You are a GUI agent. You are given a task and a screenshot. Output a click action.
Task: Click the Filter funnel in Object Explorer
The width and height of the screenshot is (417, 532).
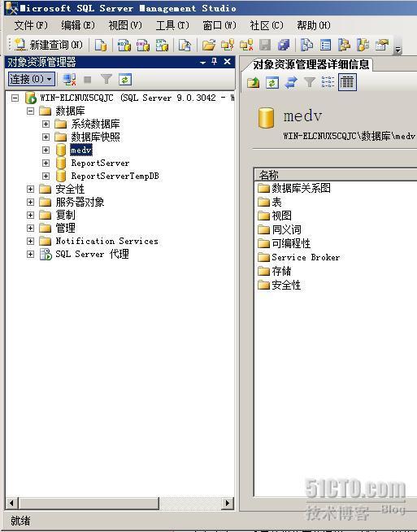106,80
